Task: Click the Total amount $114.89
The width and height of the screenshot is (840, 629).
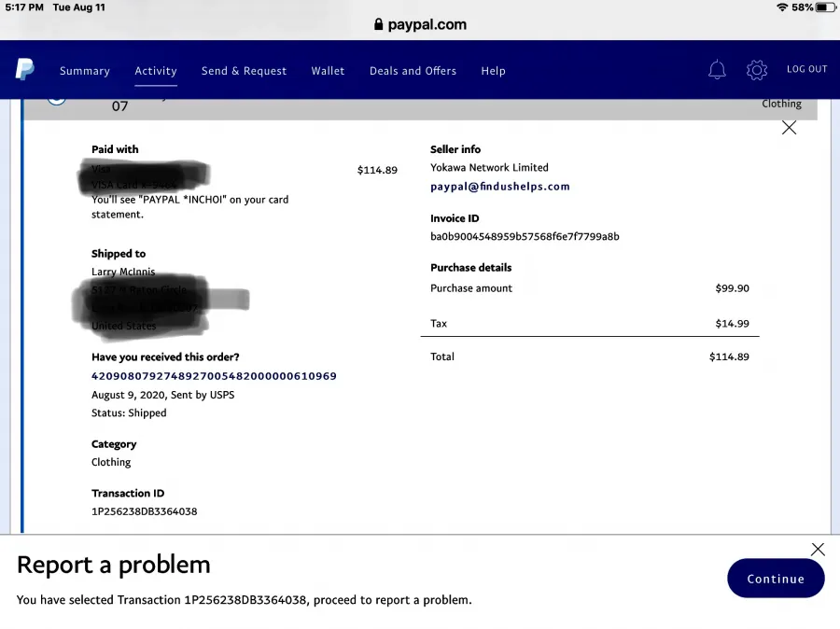Action: tap(729, 356)
